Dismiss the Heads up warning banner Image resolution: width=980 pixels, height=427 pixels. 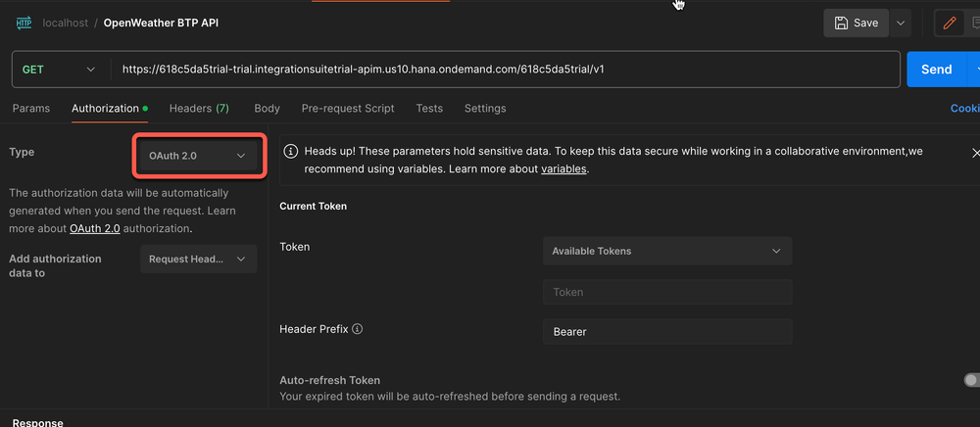click(974, 154)
